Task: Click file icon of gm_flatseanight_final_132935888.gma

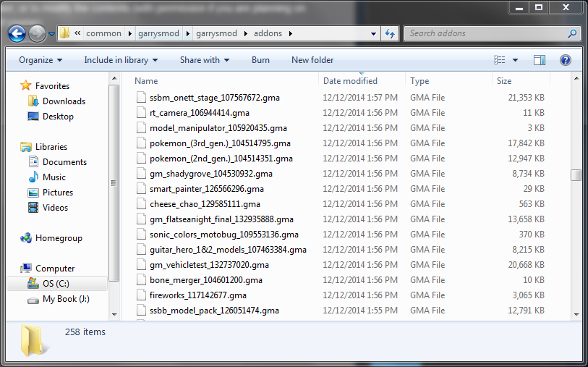Action: pos(141,219)
